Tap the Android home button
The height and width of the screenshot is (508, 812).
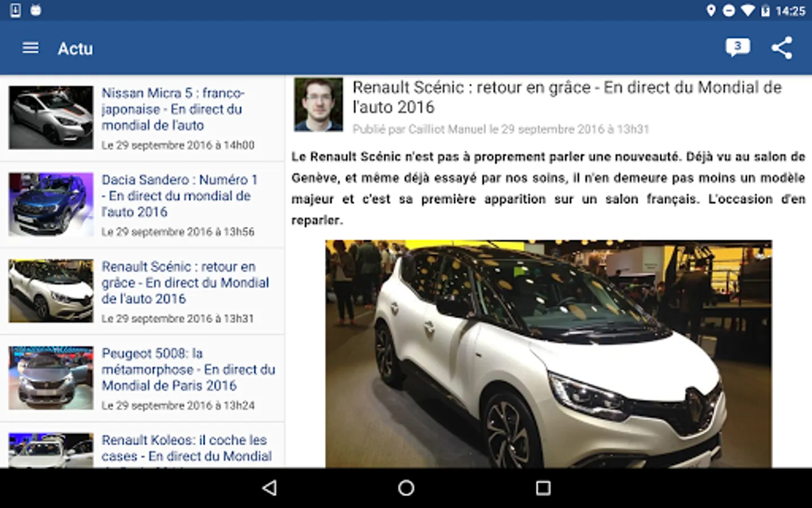coord(406,488)
